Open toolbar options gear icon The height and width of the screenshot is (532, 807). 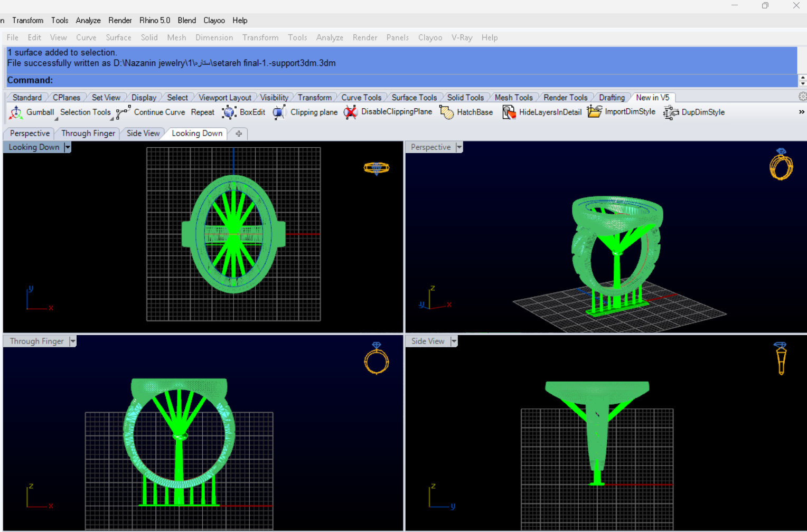(802, 97)
